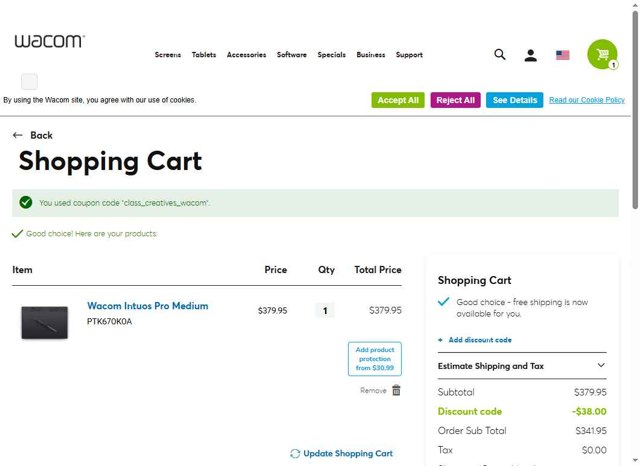Click Order Sub Total $341.95 value
This screenshot has height=466, width=640.
[x=591, y=430]
